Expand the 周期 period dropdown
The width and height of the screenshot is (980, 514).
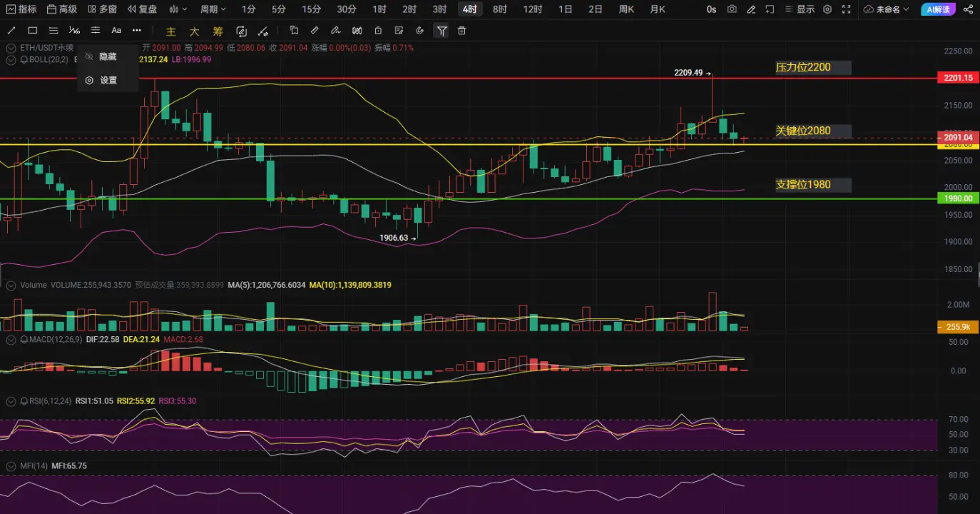(213, 9)
